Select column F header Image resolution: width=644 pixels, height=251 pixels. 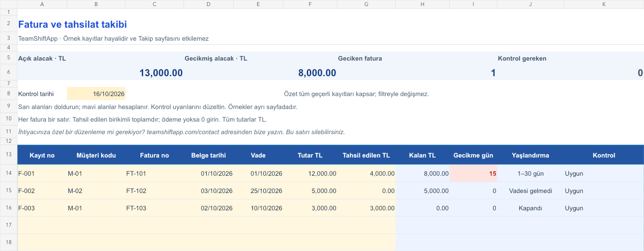[x=310, y=4]
